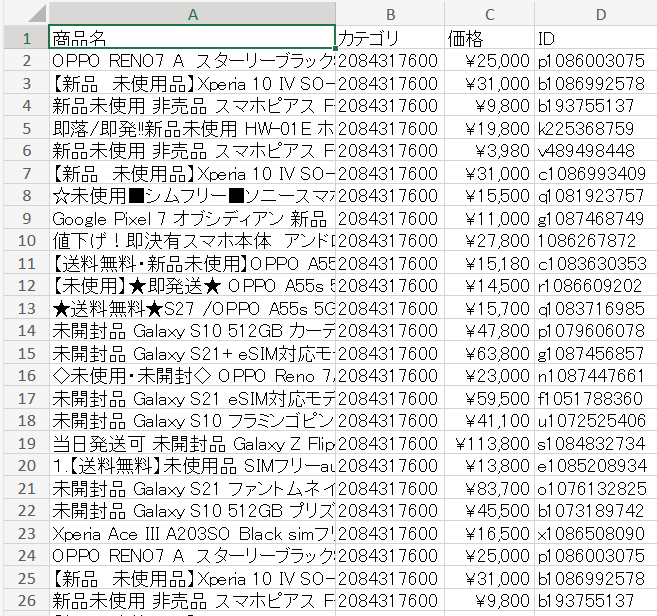Click ID cell g1087468749
657x616 pixels.
(596, 218)
